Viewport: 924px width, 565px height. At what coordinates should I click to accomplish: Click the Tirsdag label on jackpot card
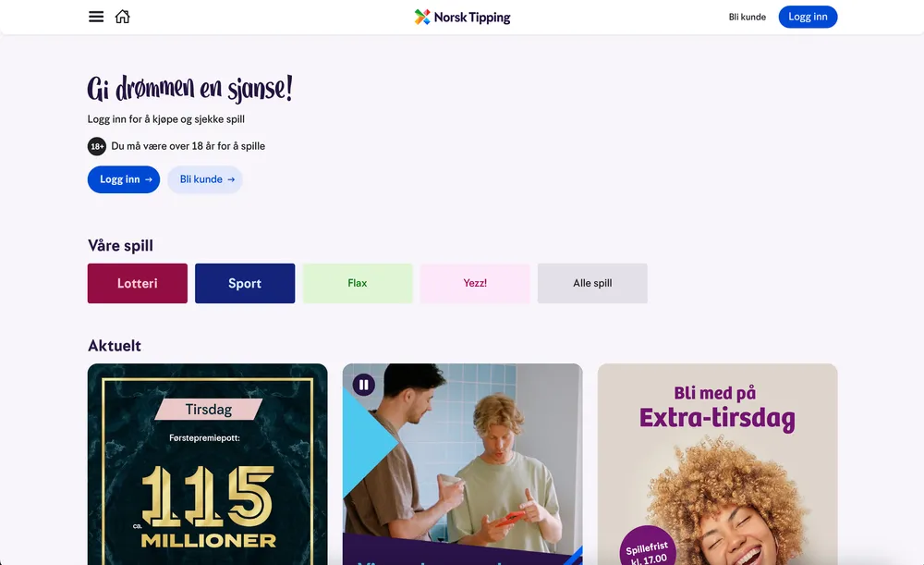pos(208,410)
